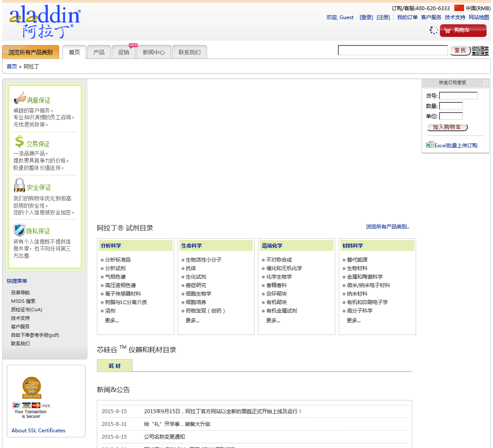Open 纳米材料 category

tap(357, 294)
